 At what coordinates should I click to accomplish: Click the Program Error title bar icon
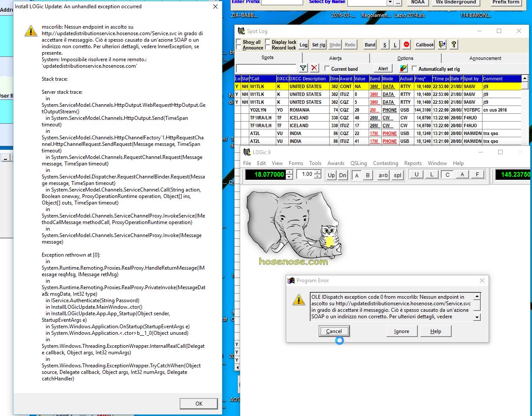tap(291, 281)
